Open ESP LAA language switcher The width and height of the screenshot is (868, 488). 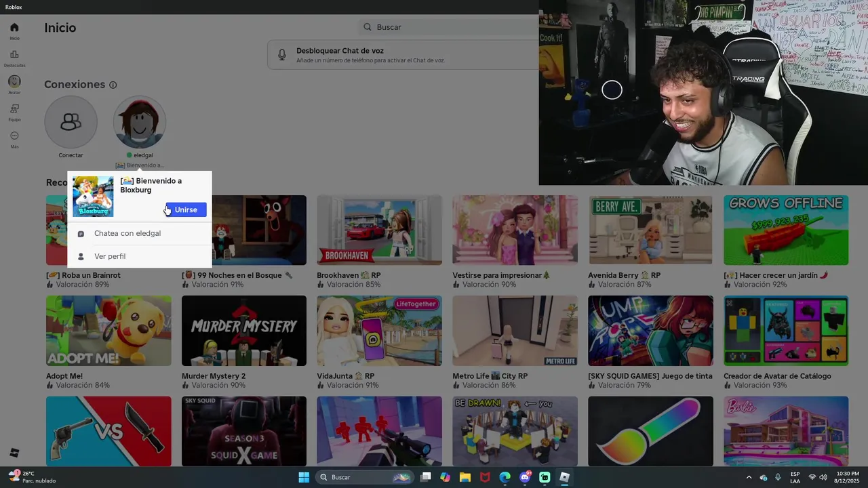tap(795, 477)
